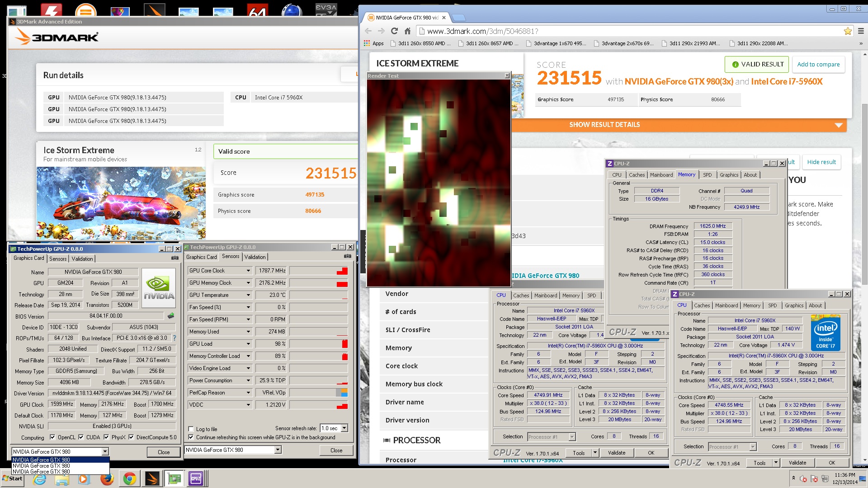This screenshot has height=488, width=868.
Task: Open GPU selector dropdown in Sensors window
Action: (278, 450)
